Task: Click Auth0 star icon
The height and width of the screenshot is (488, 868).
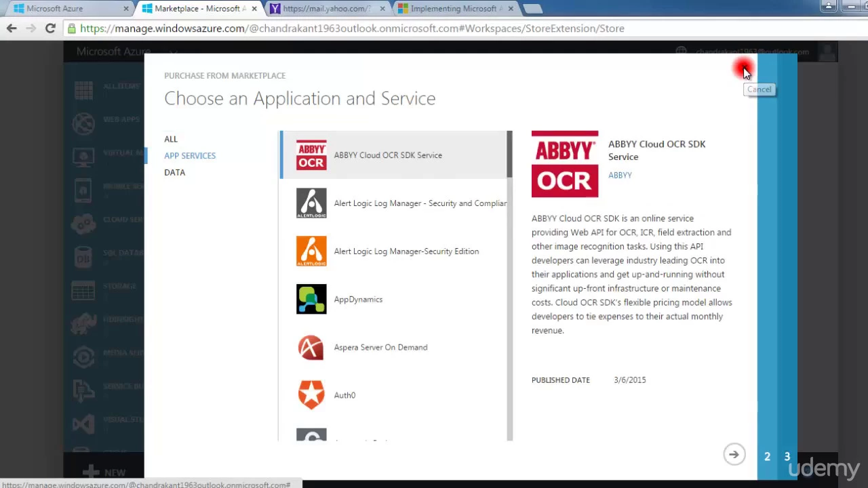Action: 311,395
